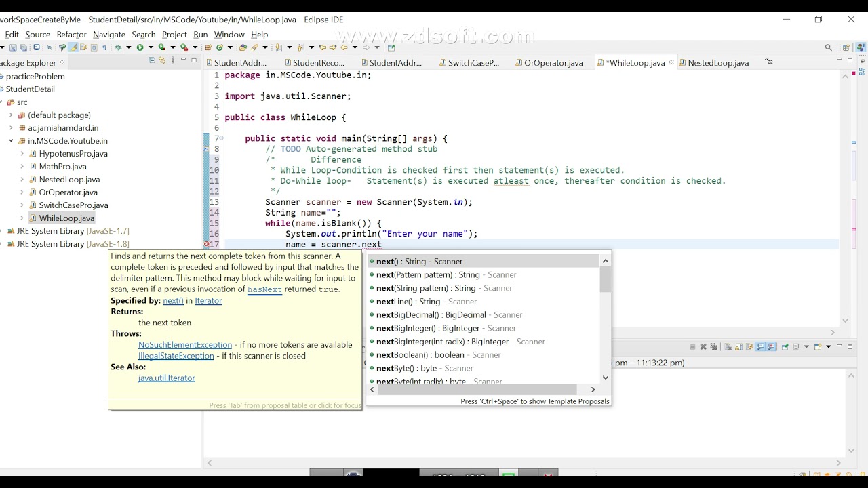Click the New Java Class toolbar icon
The height and width of the screenshot is (488, 868).
pyautogui.click(x=220, y=47)
